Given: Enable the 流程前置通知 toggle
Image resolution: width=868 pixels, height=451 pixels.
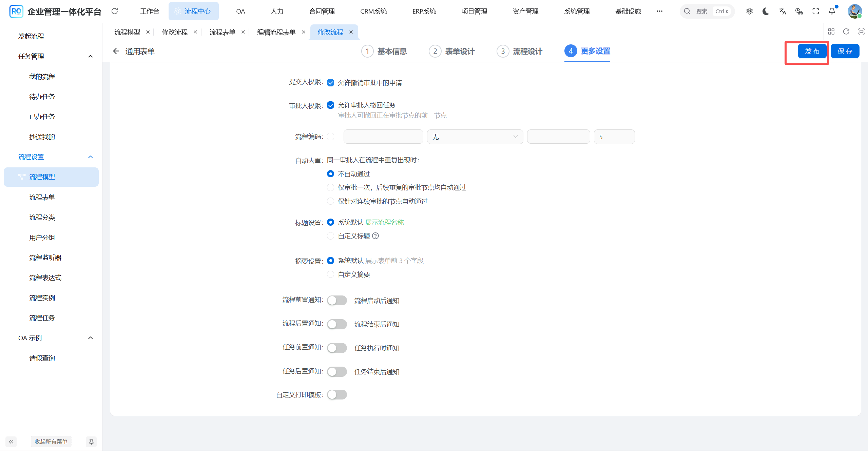Looking at the screenshot, I should tap(336, 300).
